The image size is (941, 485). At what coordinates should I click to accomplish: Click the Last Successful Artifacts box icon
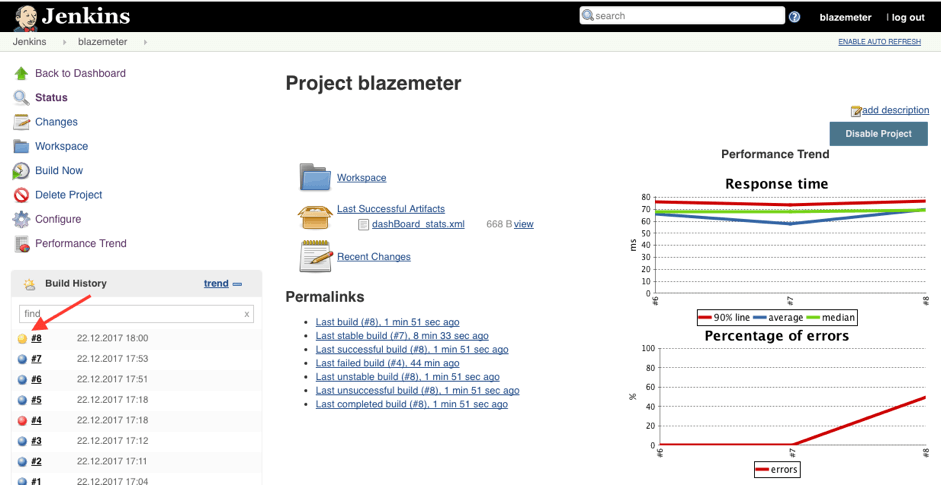(x=315, y=216)
